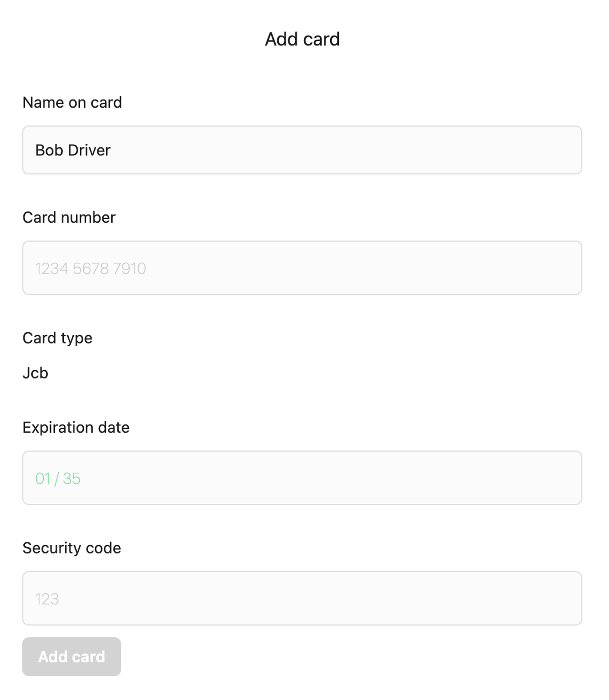Click the year "35" in expiration field

[x=71, y=478]
